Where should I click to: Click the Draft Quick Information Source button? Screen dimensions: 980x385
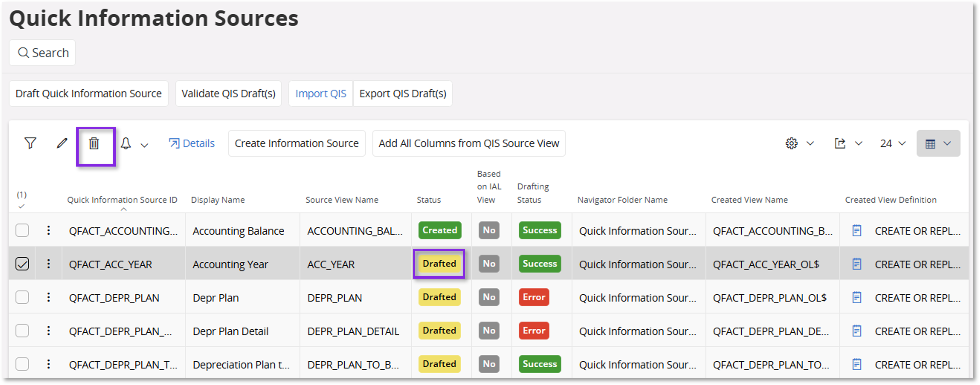[88, 93]
